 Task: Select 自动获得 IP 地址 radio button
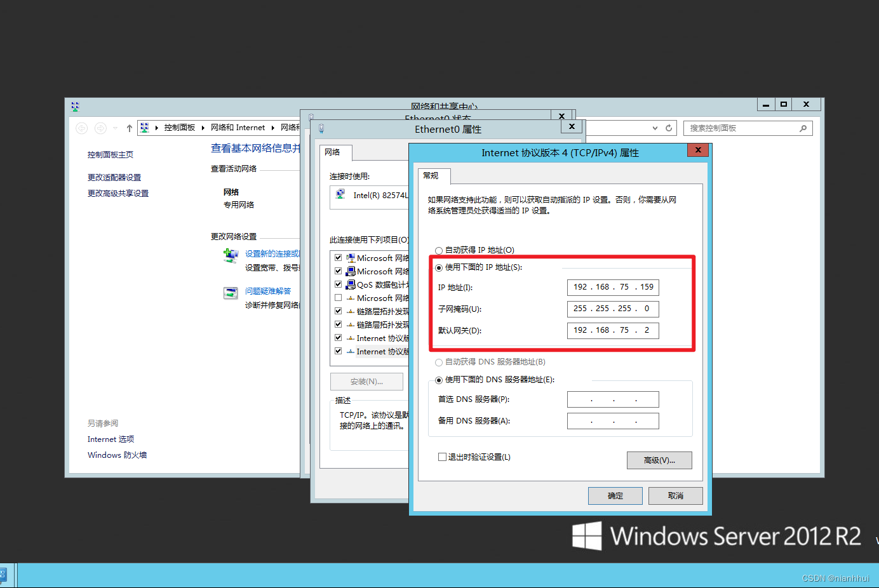pos(439,250)
